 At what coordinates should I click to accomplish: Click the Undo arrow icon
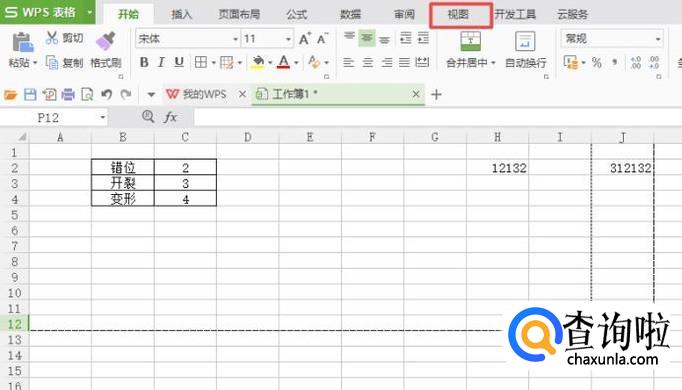(107, 94)
